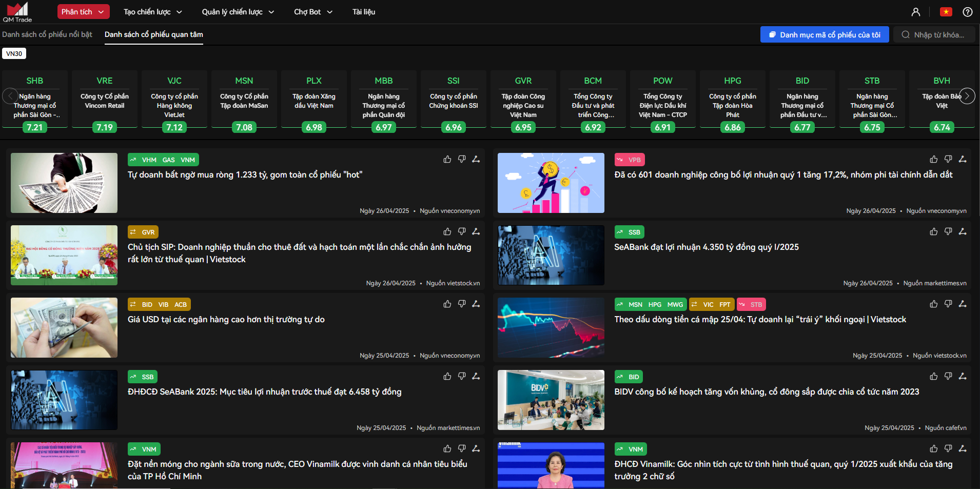
Task: Open headline 'Tự doanh bất ngờ mua ròng 1.233 tỷ'
Action: pos(245,174)
